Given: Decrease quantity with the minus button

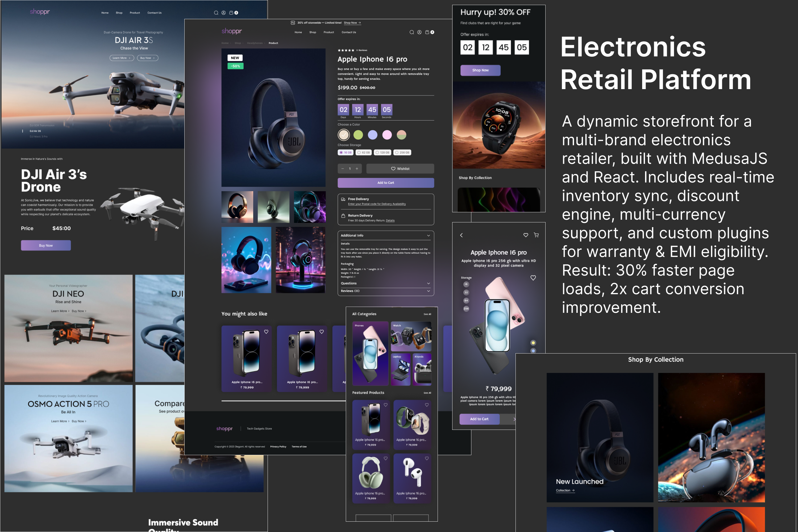Looking at the screenshot, I should tap(343, 169).
